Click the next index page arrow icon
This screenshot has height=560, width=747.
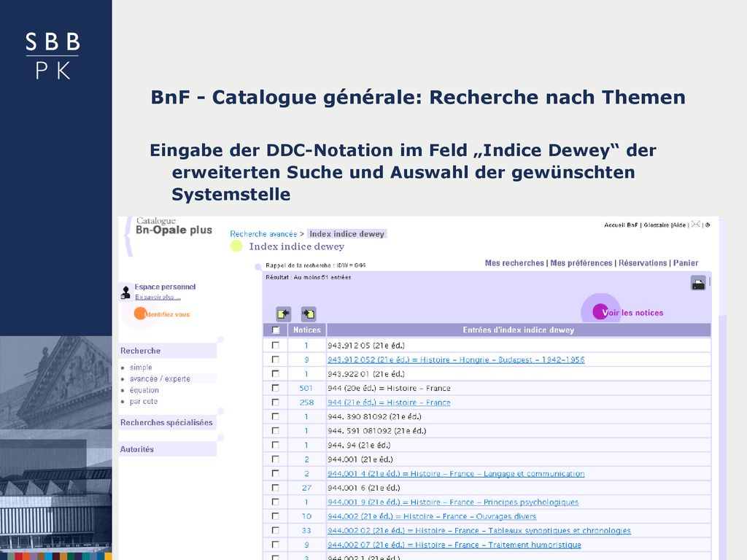click(x=309, y=314)
